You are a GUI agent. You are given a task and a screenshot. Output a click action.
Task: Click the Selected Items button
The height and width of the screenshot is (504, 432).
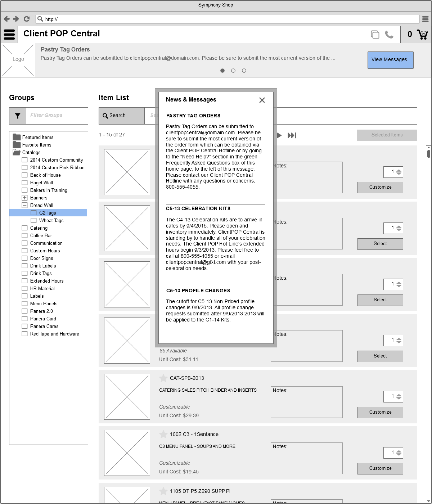tap(387, 135)
